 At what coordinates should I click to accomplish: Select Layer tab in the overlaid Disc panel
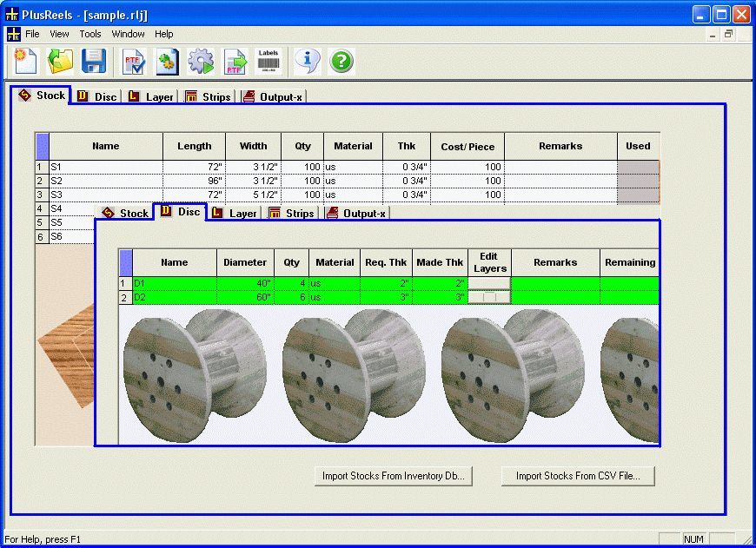pyautogui.click(x=235, y=213)
